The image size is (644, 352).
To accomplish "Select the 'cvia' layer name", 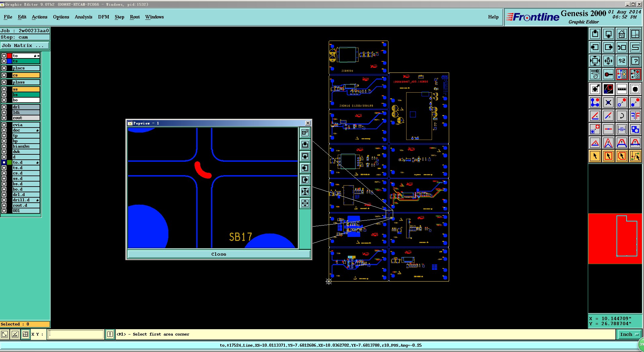I will click(26, 125).
